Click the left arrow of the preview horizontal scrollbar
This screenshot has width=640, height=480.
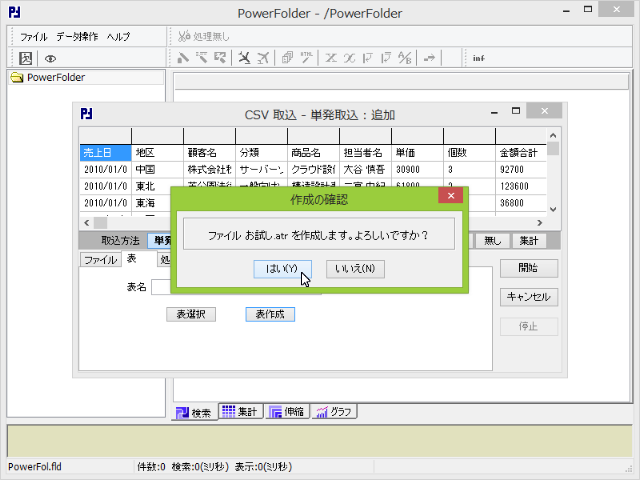[x=87, y=223]
